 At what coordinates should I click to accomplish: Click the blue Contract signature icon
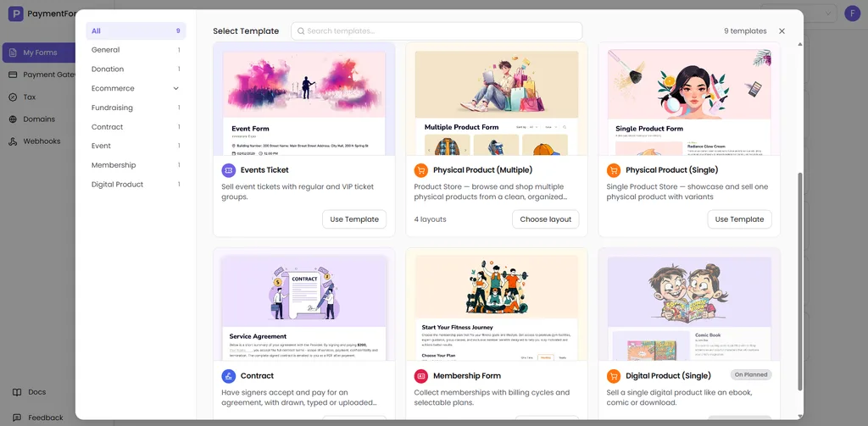229,376
